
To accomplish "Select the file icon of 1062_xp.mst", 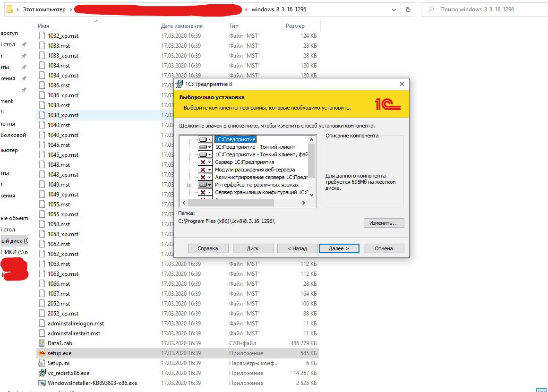I will click(x=42, y=254).
